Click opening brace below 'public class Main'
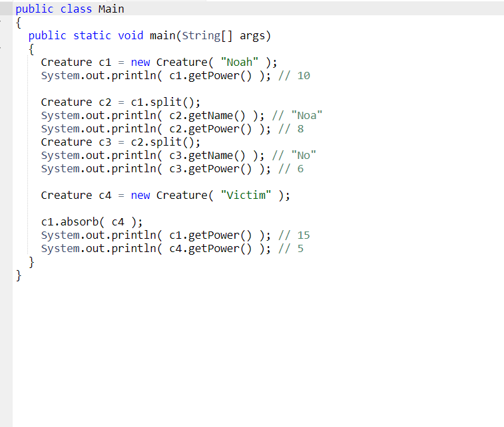504x427 pixels. tap(19, 23)
